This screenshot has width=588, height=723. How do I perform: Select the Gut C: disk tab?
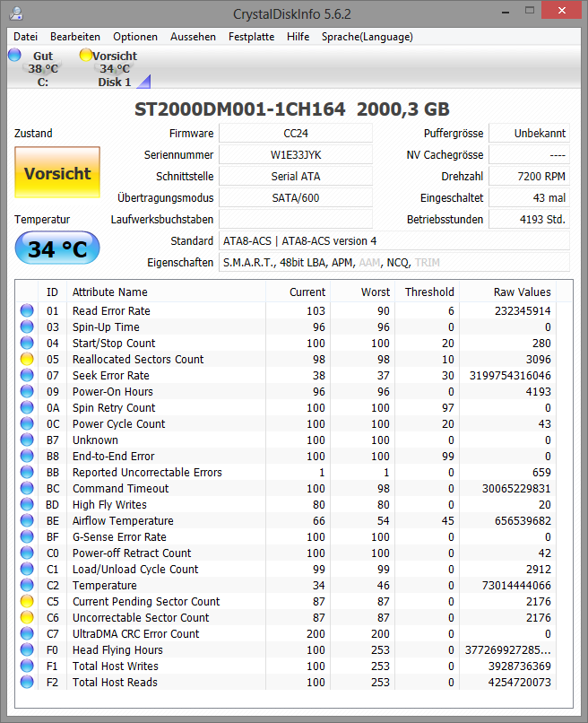(x=36, y=68)
